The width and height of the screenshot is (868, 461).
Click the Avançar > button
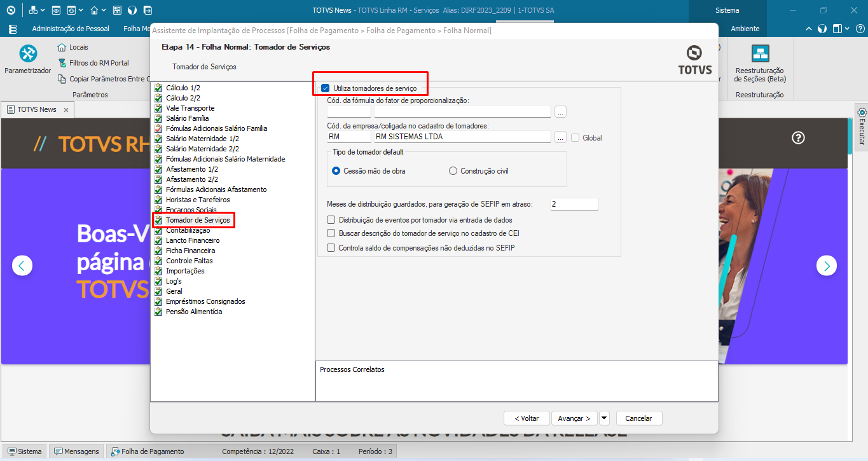(x=574, y=418)
